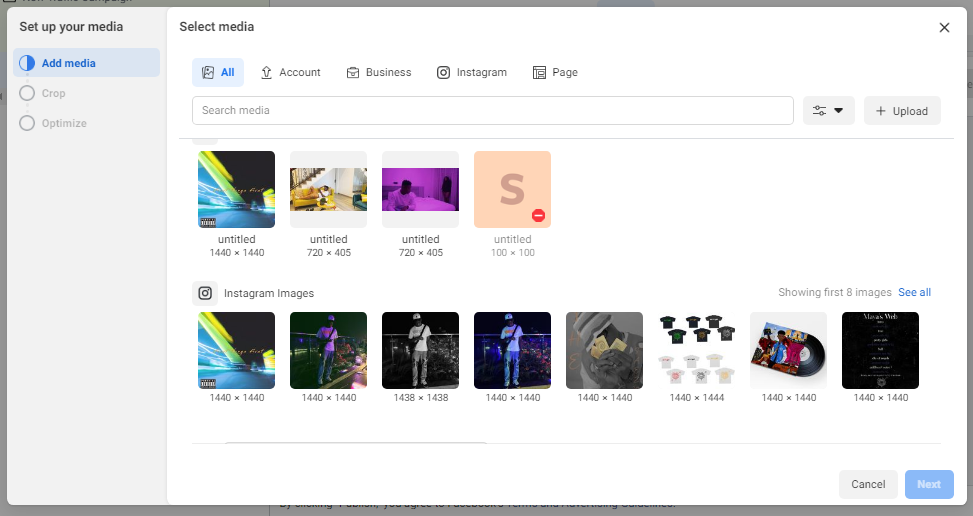Click the Page layout icon in tabs
Viewport: 973px width, 516px height.
point(539,73)
